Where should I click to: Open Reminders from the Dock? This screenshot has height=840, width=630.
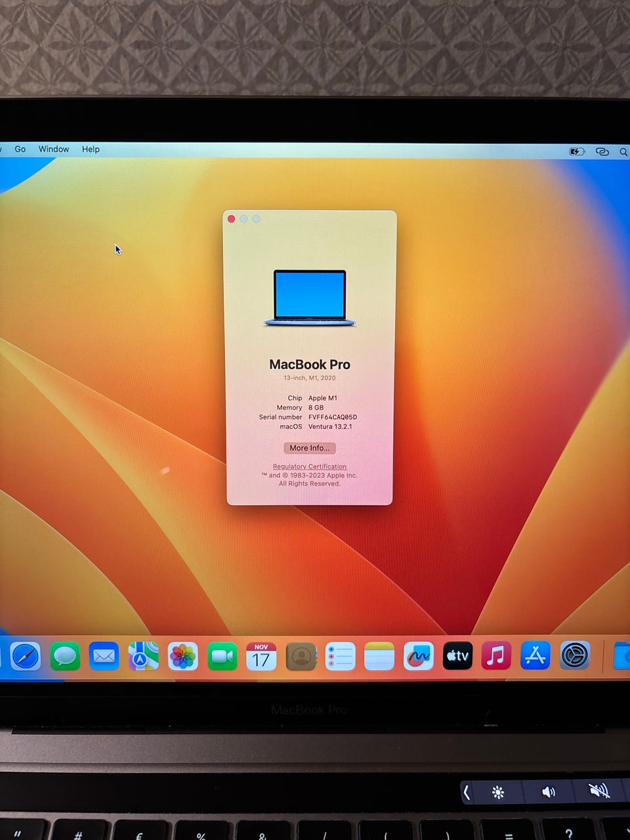[340, 656]
